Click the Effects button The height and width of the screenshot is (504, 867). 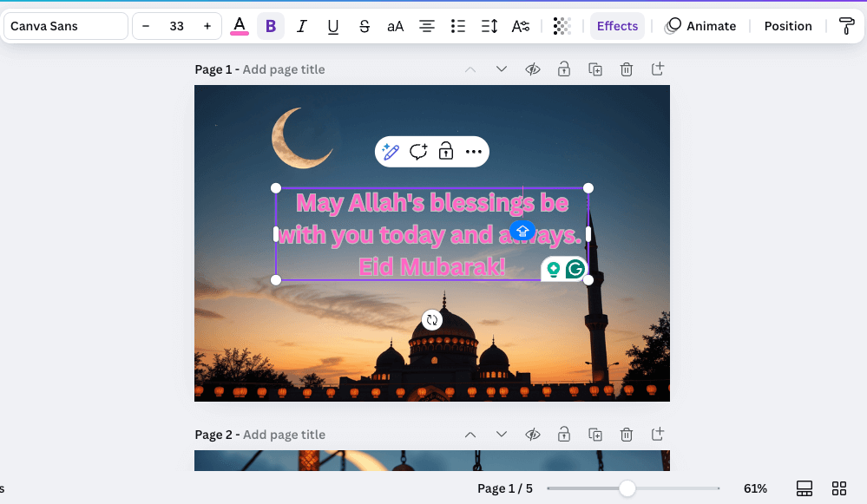tap(617, 26)
